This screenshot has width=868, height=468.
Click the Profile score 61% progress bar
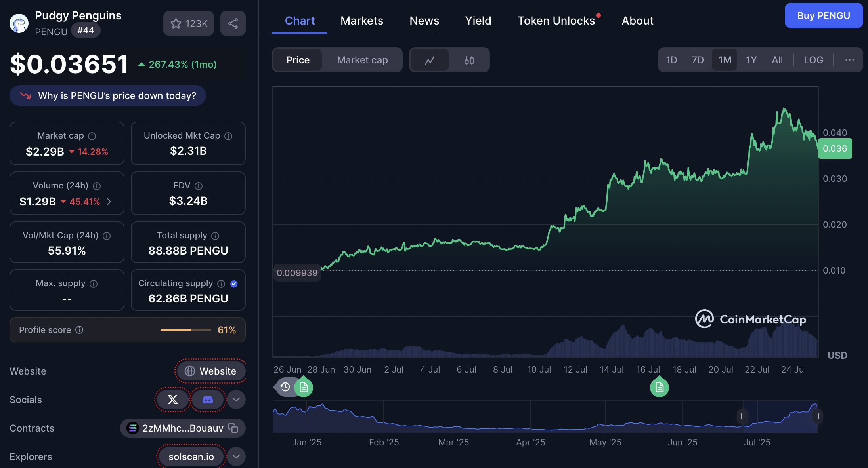pos(186,330)
